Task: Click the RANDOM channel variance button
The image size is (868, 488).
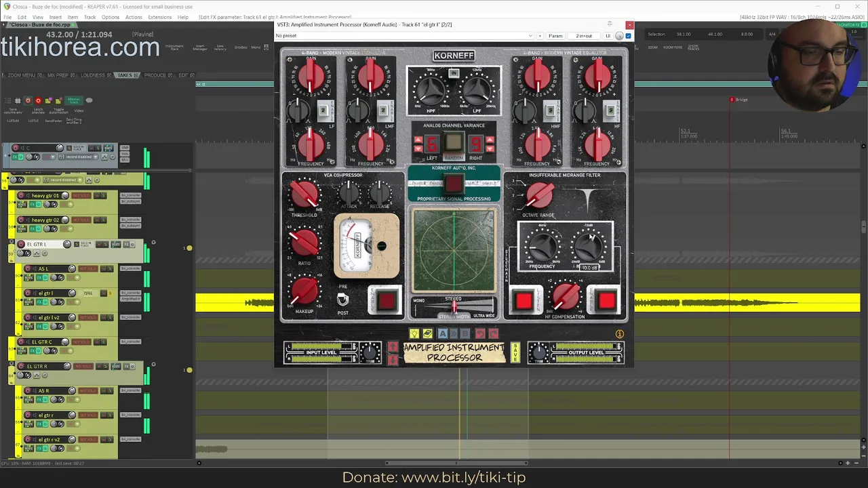Action: click(x=454, y=143)
